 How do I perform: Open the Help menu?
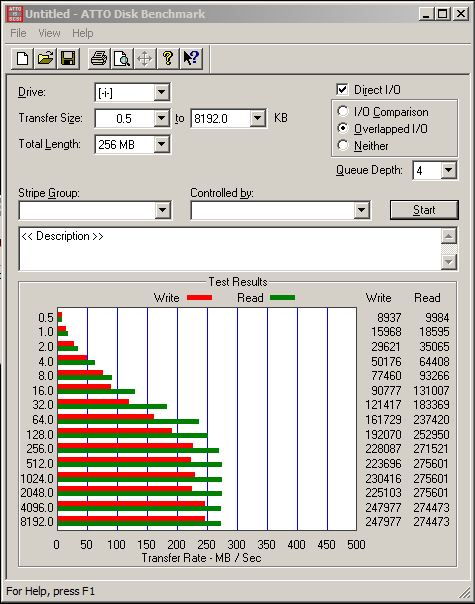[x=82, y=33]
